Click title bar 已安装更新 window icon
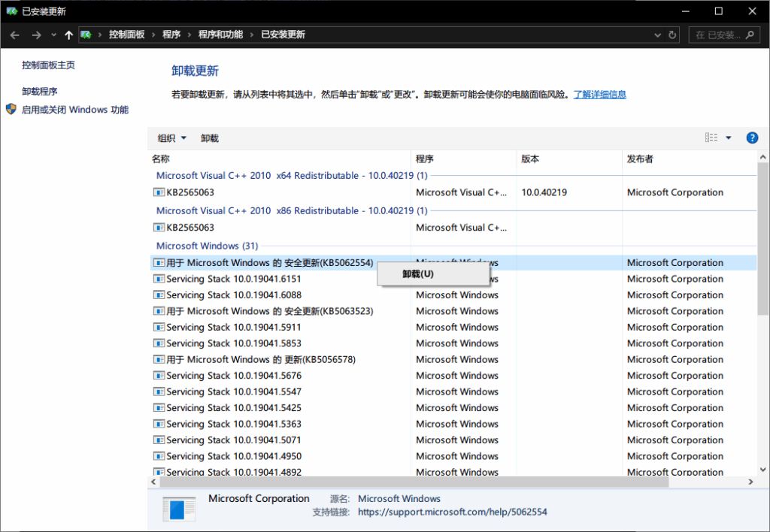 [x=12, y=11]
